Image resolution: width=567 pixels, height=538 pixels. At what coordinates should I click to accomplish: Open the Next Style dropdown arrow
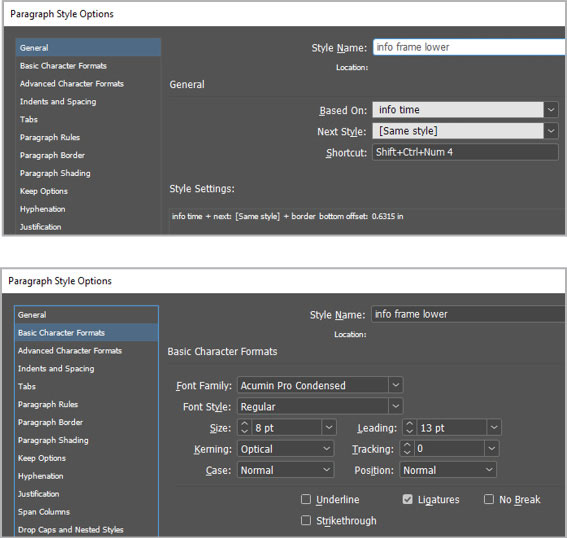(550, 131)
